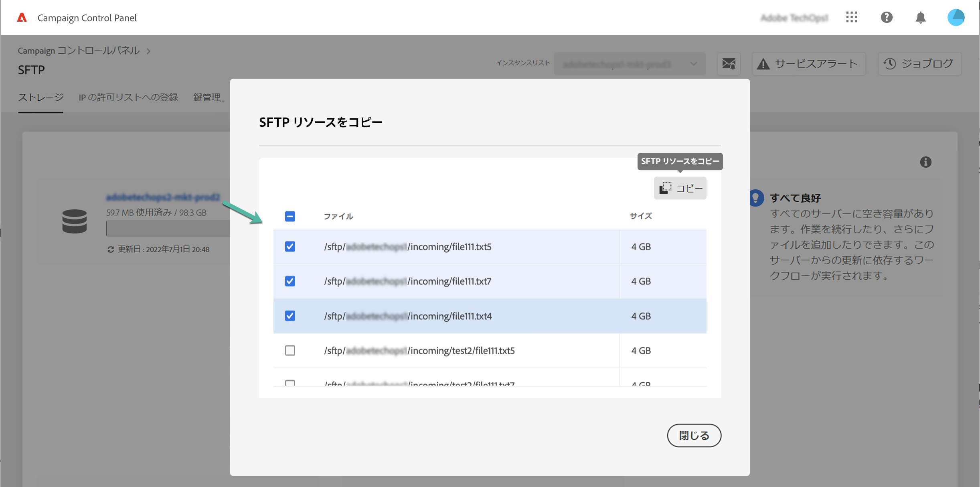
Task: Open the app switcher grid icon
Action: (851, 17)
